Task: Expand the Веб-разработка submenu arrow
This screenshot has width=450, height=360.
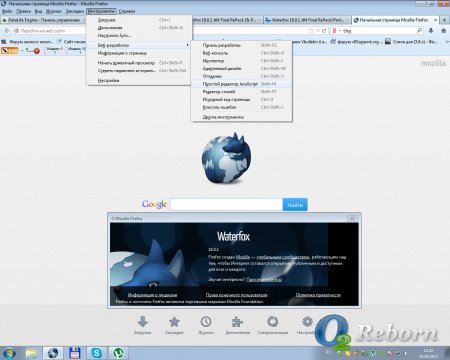Action: pyautogui.click(x=188, y=45)
